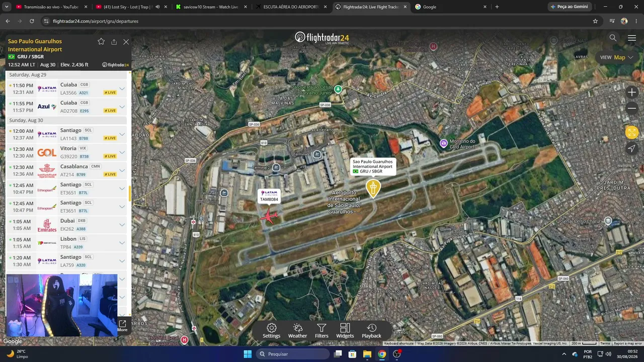Click the Flightradar24 logo
The image size is (644, 362).
pos(322,38)
